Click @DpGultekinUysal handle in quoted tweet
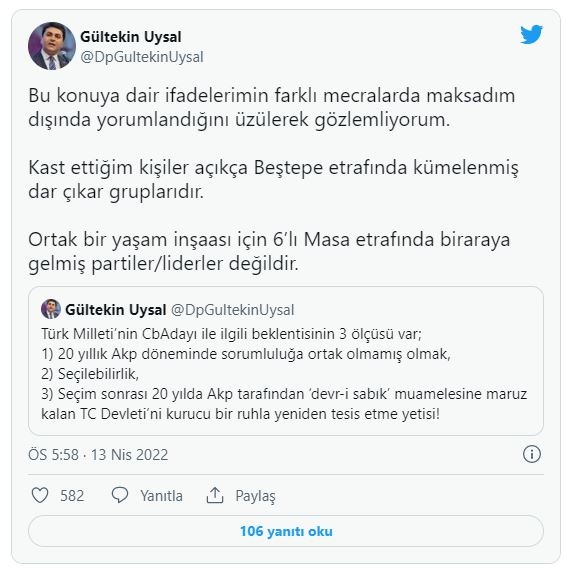The width and height of the screenshot is (574, 574). (232, 310)
